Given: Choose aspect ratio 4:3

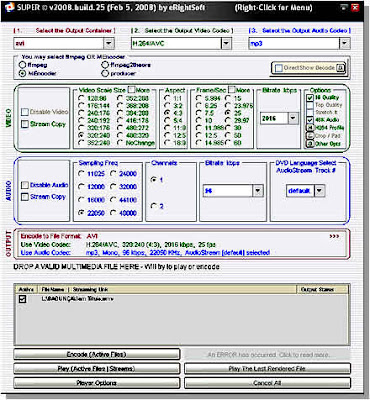Looking at the screenshot, I should point(167,113).
